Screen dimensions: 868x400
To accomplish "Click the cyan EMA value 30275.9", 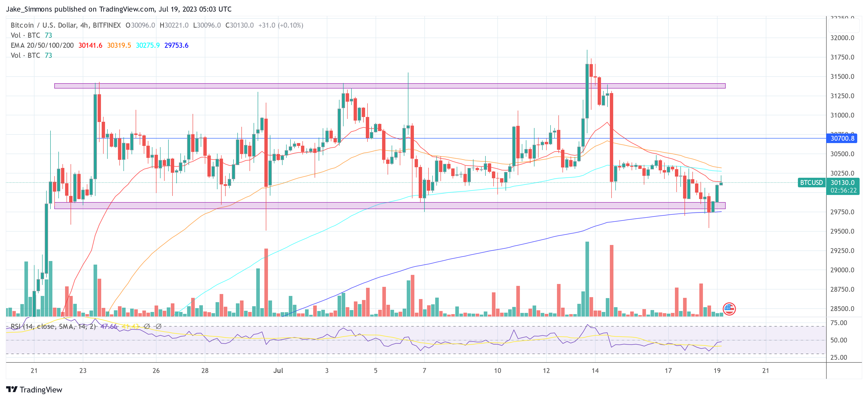I will [148, 45].
